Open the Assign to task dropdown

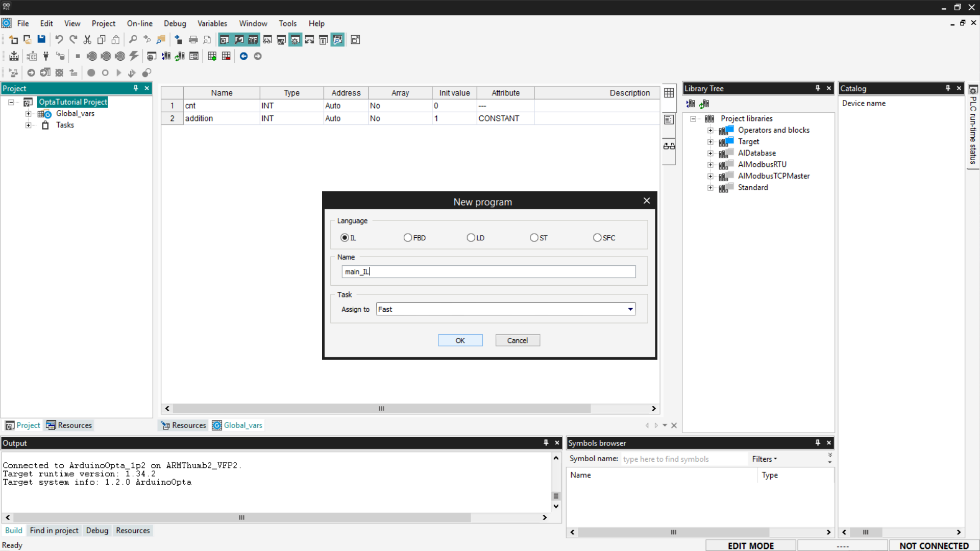click(630, 309)
